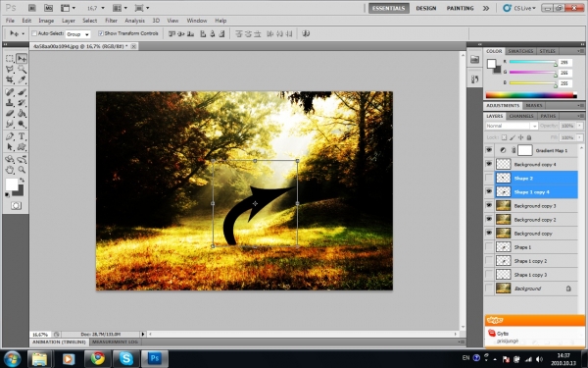Screen dimensions: 588x368
Task: Hide the Background copy 2 layer
Action: click(x=489, y=219)
